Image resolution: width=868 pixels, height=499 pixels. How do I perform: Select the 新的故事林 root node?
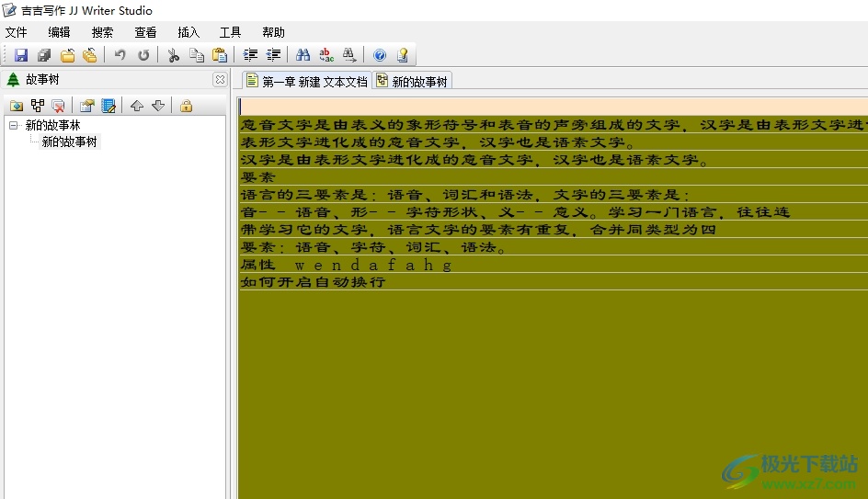point(53,126)
